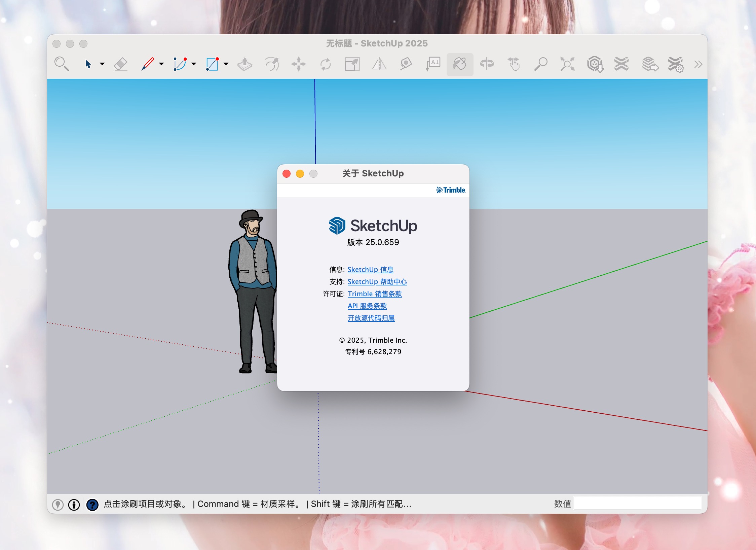
Task: Pick the Rectangle shape tool
Action: (212, 64)
